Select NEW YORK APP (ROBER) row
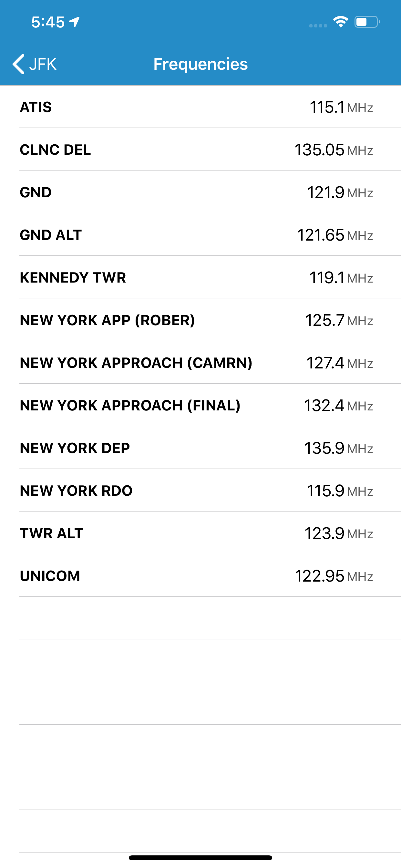 pos(200,320)
